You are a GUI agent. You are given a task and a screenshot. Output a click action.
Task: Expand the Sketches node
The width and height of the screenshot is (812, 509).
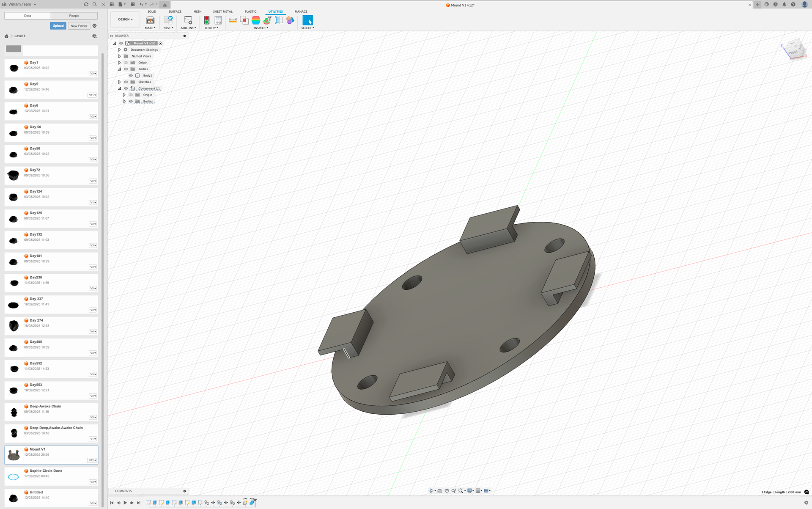pyautogui.click(x=119, y=82)
